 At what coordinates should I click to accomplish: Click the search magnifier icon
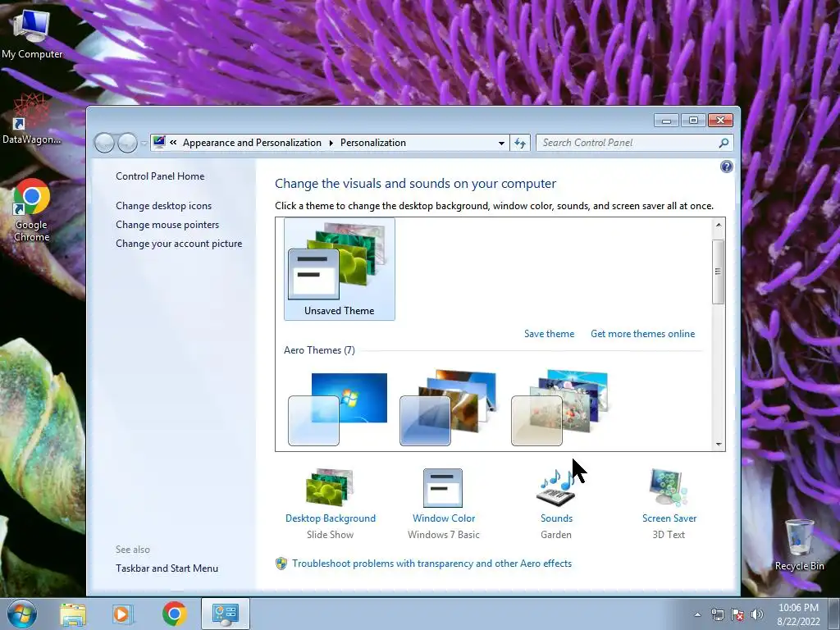point(724,143)
